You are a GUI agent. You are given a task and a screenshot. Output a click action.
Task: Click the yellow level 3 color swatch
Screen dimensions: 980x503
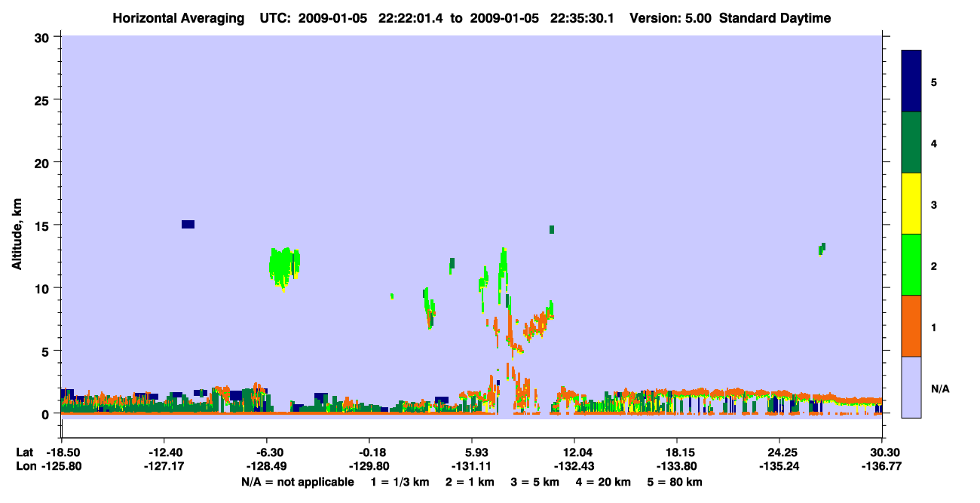(911, 204)
